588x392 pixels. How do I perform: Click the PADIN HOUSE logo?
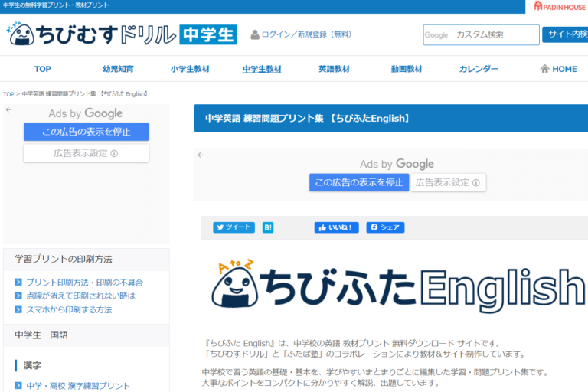coord(559,6)
